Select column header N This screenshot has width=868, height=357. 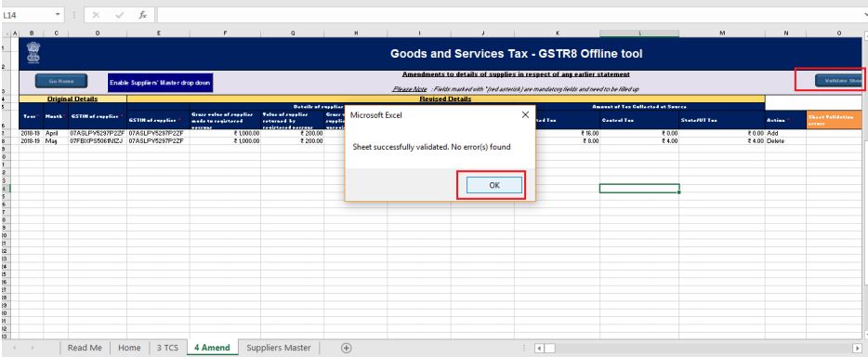pos(785,33)
